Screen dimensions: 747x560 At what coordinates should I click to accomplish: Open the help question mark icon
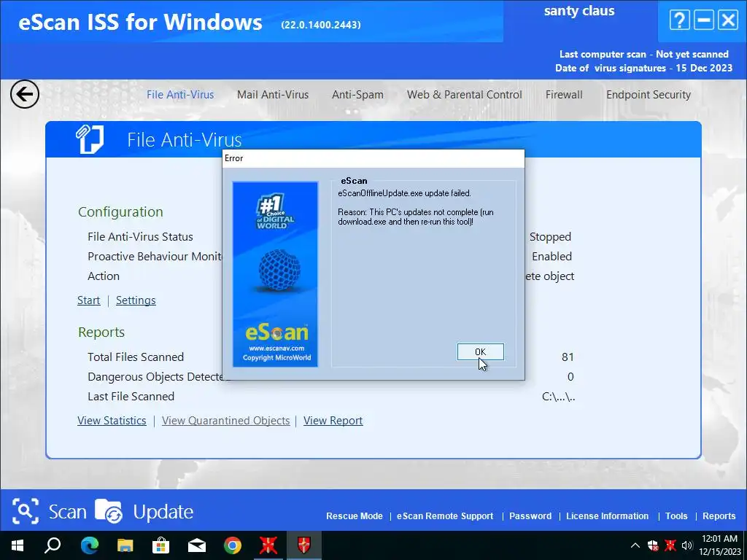point(679,20)
